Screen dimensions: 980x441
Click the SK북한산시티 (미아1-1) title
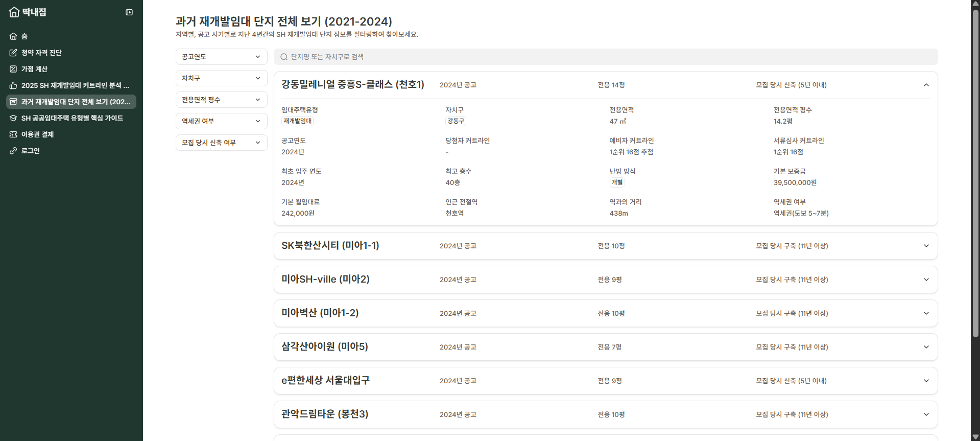pyautogui.click(x=330, y=245)
